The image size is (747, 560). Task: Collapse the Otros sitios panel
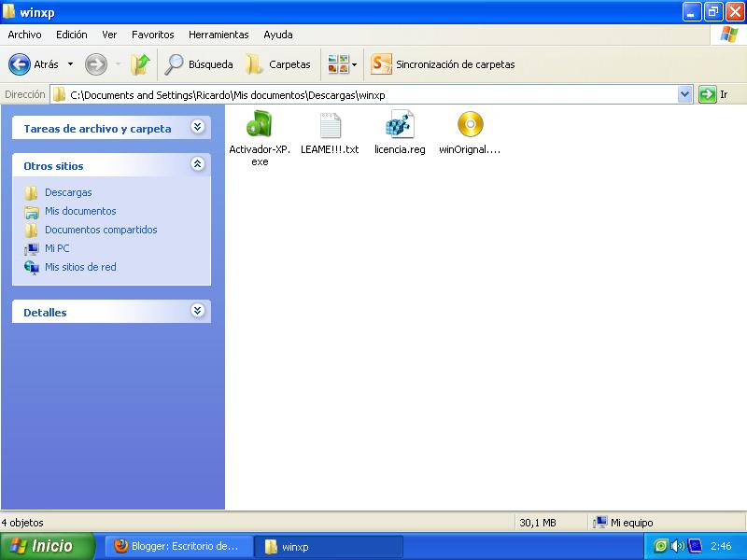click(x=196, y=165)
